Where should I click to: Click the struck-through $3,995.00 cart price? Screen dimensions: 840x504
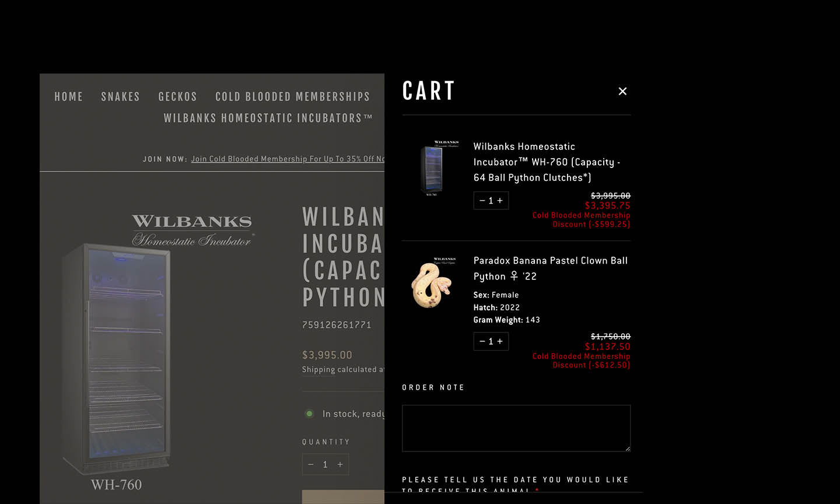pyautogui.click(x=610, y=195)
